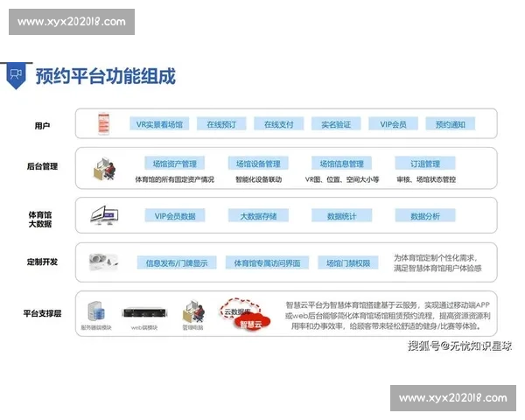Open the 预约通知 box

pyautogui.click(x=451, y=124)
